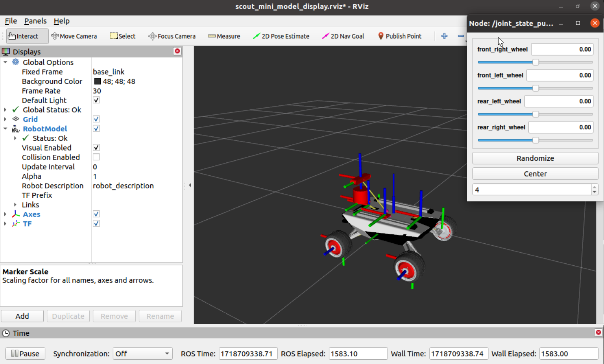Select the Move Camera tool
Screen dimensions: 604x364
click(x=74, y=36)
